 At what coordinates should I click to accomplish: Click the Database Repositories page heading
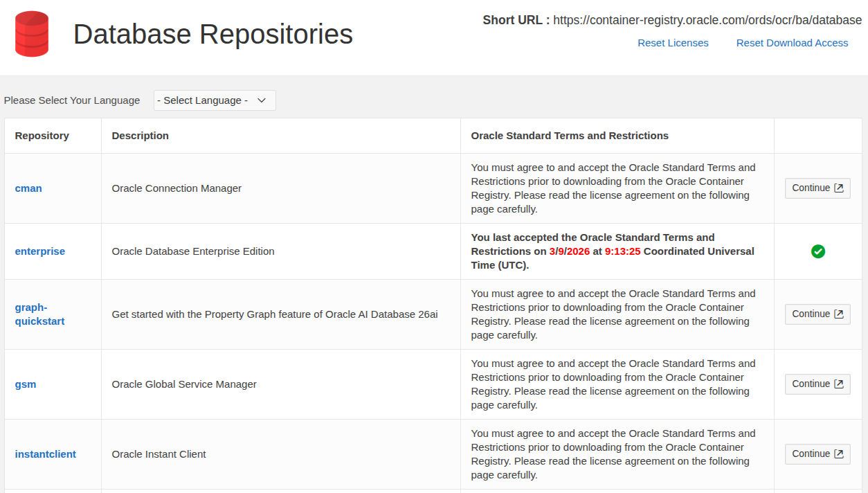pos(213,34)
